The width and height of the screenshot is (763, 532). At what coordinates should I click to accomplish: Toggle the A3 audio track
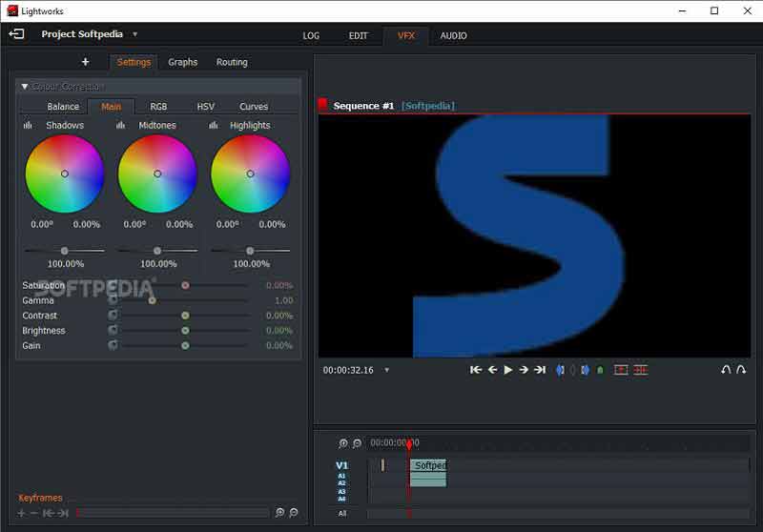[341, 492]
